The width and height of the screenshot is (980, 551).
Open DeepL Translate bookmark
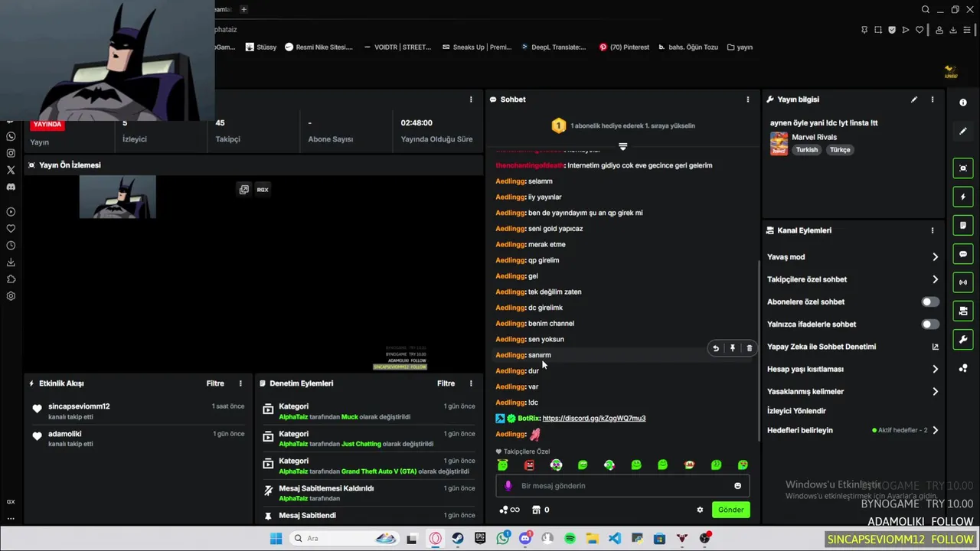553,47
